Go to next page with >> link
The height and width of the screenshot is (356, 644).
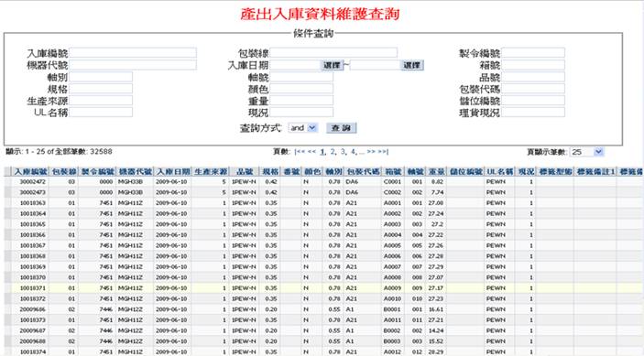coord(371,152)
